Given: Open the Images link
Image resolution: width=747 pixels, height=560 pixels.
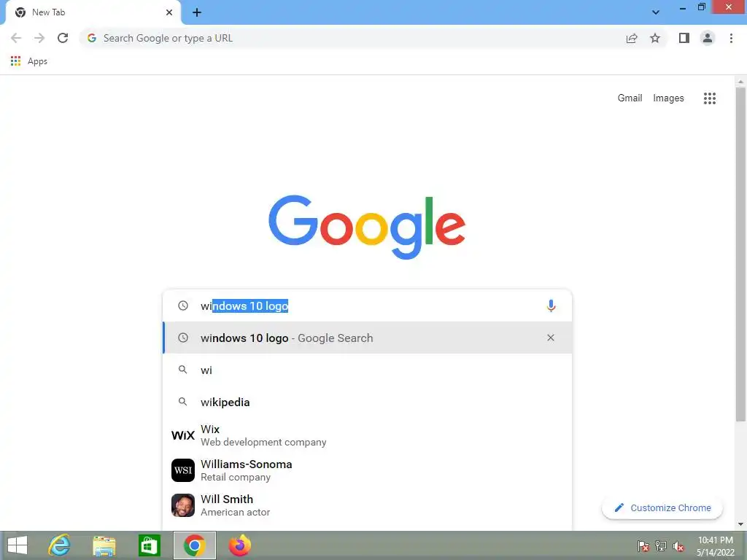Looking at the screenshot, I should click(x=668, y=98).
